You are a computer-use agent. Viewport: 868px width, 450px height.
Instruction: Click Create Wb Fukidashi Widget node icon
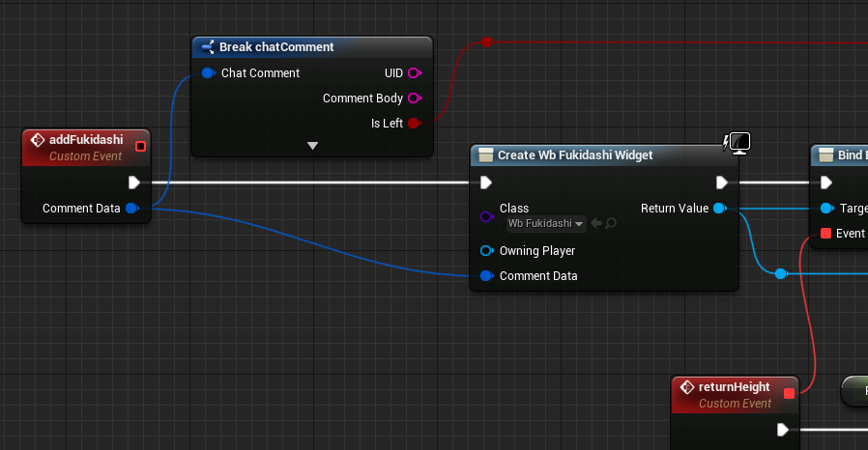tap(485, 155)
